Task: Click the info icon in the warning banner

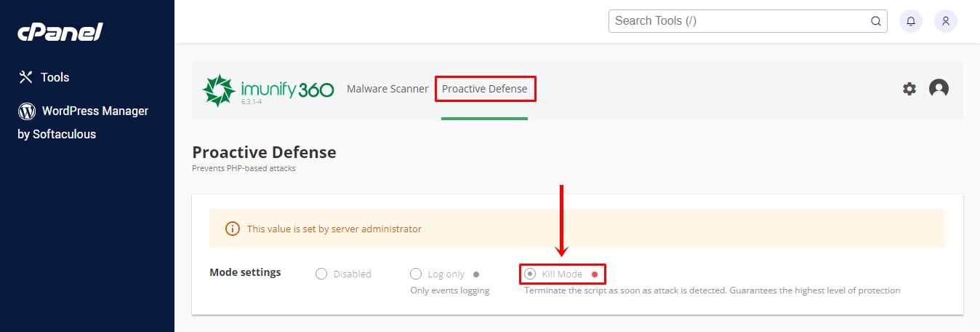Action: 233,229
